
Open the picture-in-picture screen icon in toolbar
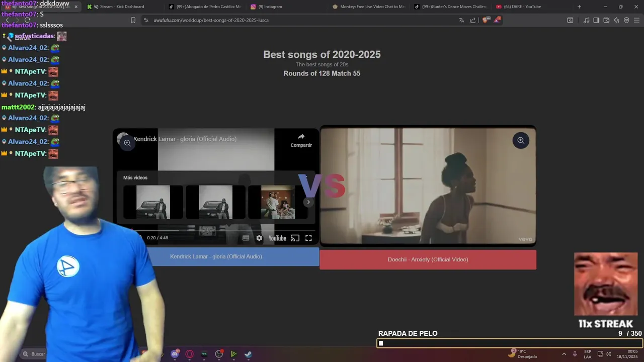click(570, 20)
